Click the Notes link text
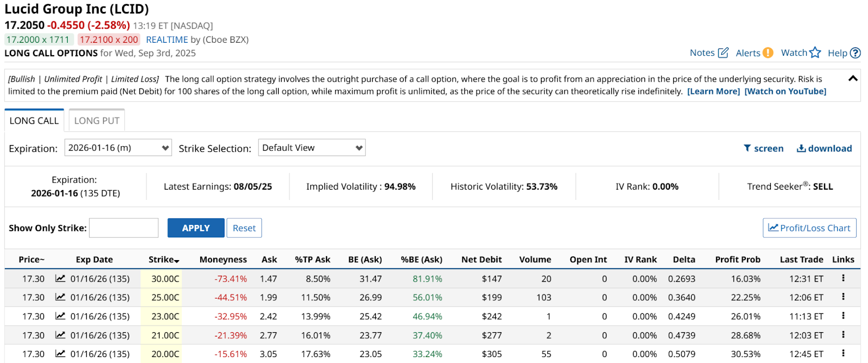Image resolution: width=868 pixels, height=363 pixels. [x=702, y=53]
